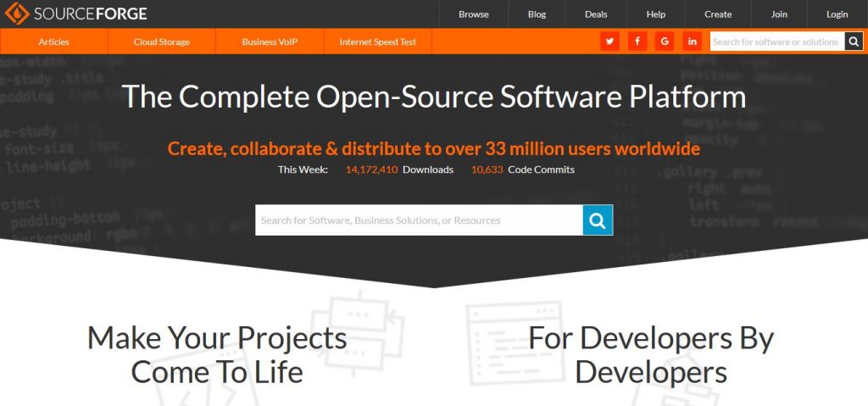Viewport: 868px width, 406px height.
Task: Click the 'Downloads' label text
Action: tap(428, 170)
